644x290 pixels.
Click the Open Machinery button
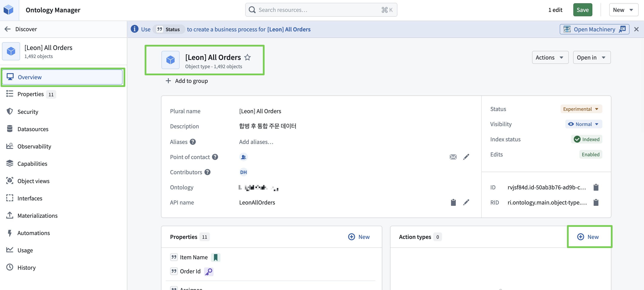tap(594, 29)
